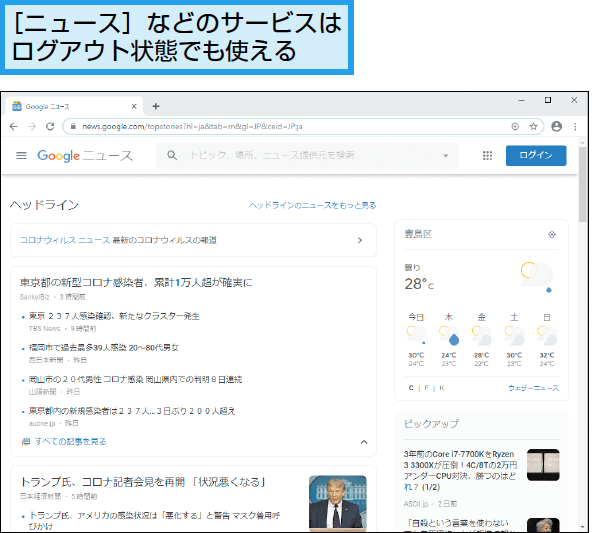Screen dimensions: 600x533
Task: Click the 豊島区 weather location label
Action: (x=418, y=234)
